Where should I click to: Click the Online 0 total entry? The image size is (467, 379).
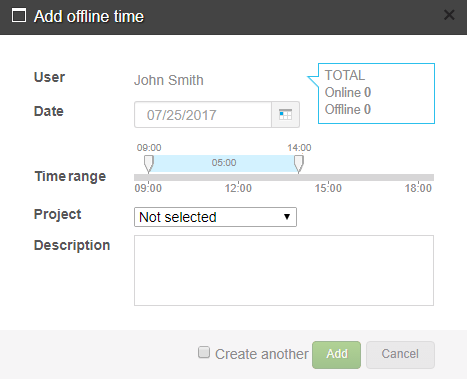(348, 92)
